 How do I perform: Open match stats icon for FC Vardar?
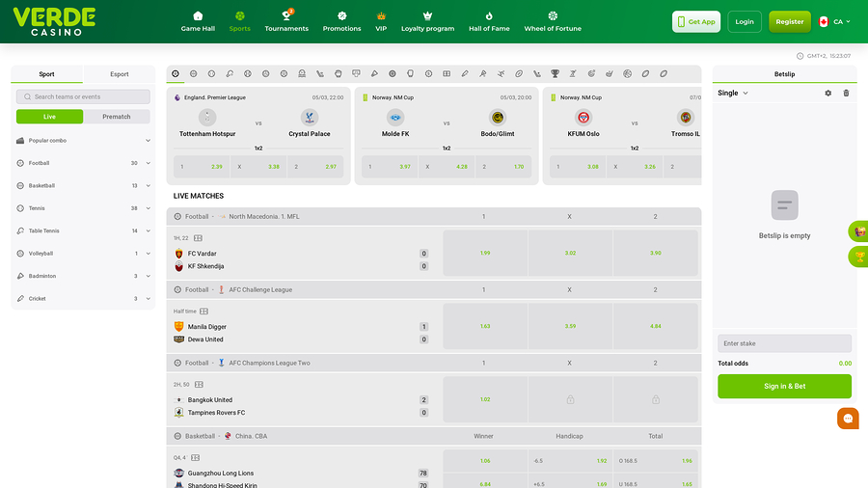coord(198,238)
